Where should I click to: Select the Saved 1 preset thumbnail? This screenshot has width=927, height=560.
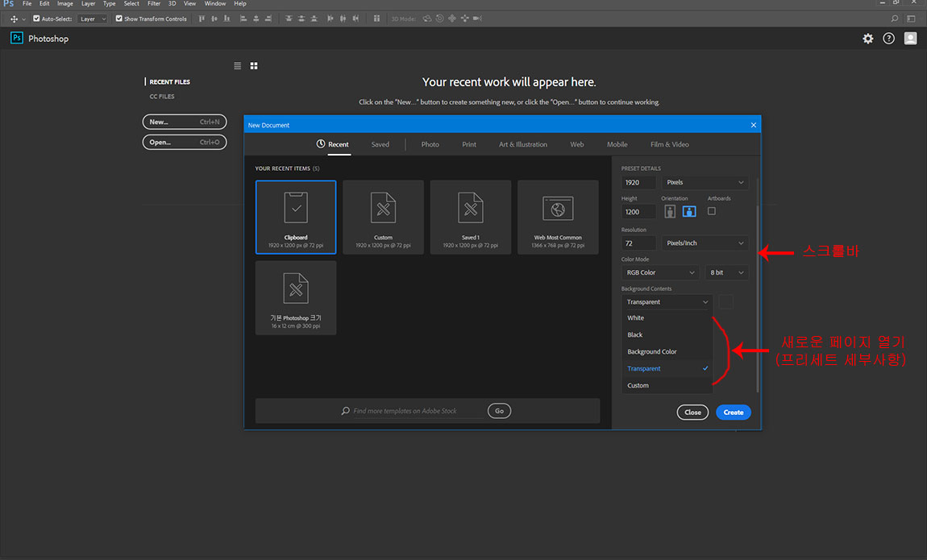pyautogui.click(x=471, y=218)
